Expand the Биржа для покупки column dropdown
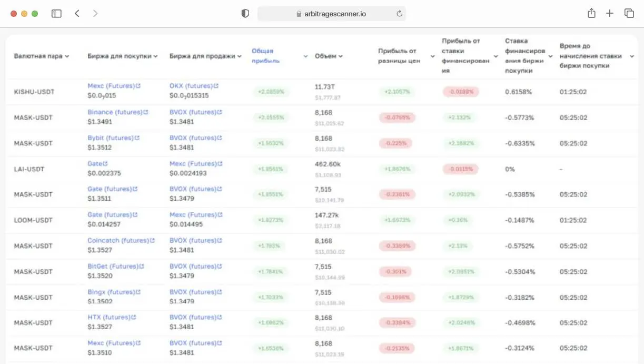The height and width of the screenshot is (364, 644). click(x=156, y=56)
